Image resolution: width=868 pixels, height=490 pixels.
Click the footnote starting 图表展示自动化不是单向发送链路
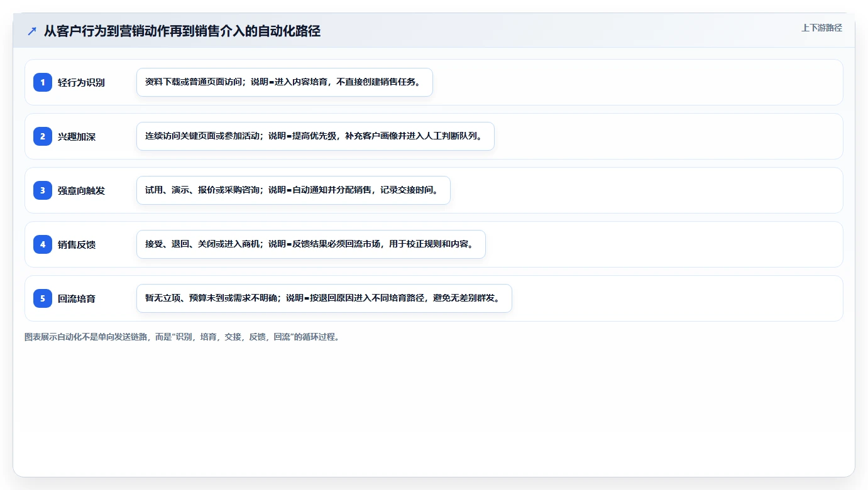(184, 337)
